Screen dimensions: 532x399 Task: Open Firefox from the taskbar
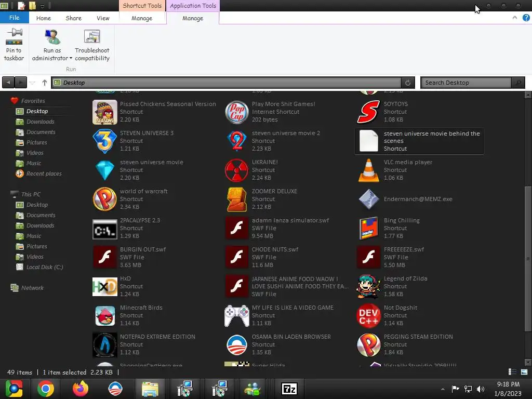pyautogui.click(x=81, y=389)
